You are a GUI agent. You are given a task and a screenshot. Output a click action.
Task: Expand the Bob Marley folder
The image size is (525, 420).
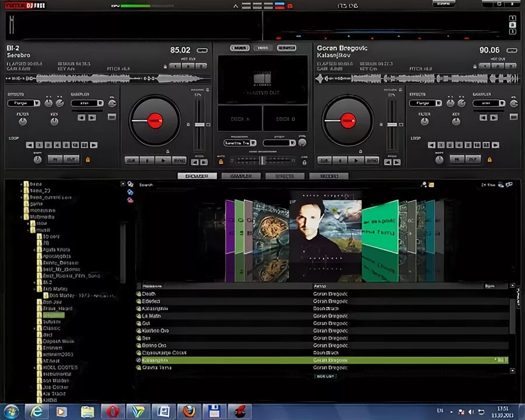click(34, 289)
